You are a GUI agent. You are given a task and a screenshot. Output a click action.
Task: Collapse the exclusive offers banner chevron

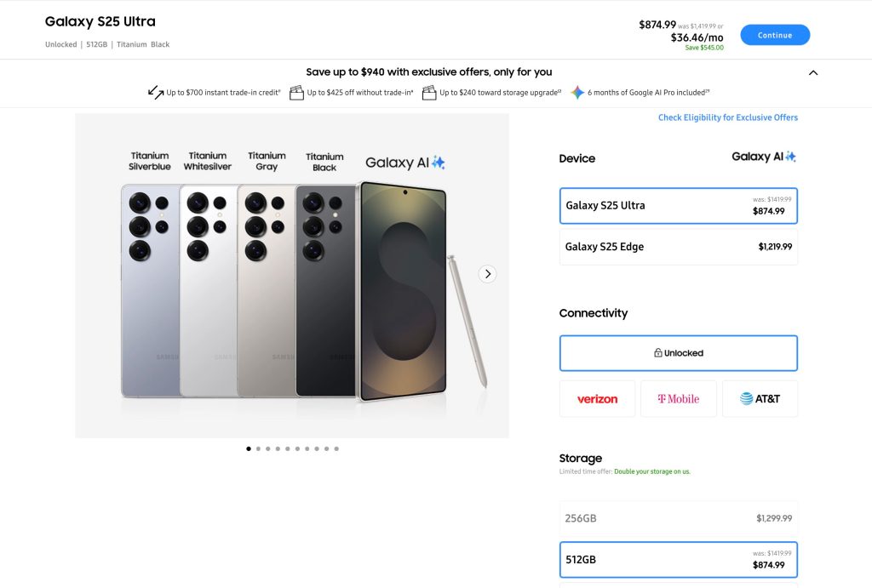(812, 72)
